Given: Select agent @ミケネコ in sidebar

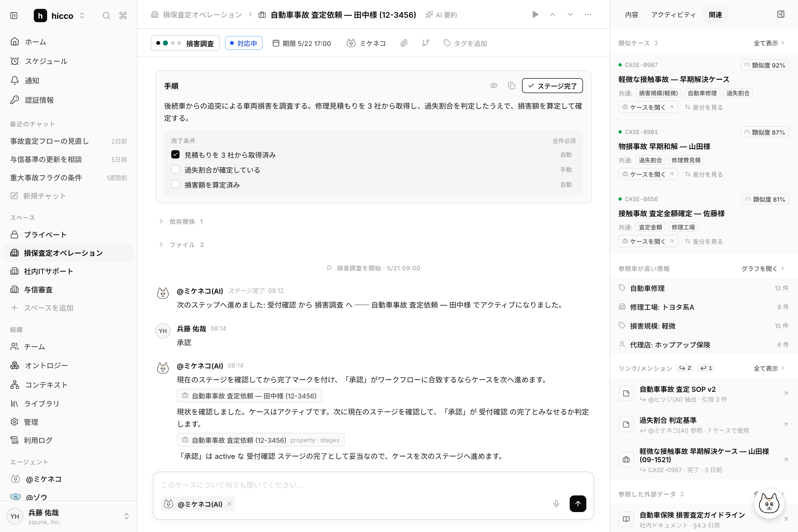Looking at the screenshot, I should tap(68, 479).
